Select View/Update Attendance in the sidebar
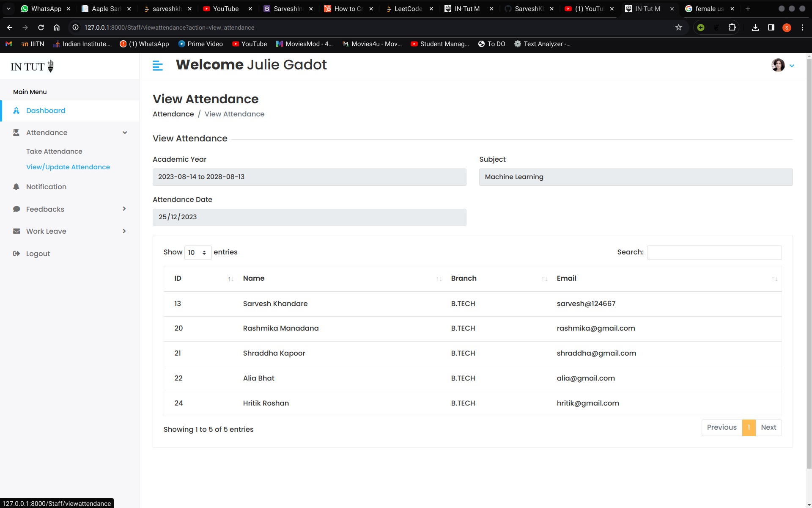This screenshot has width=812, height=508. [68, 167]
